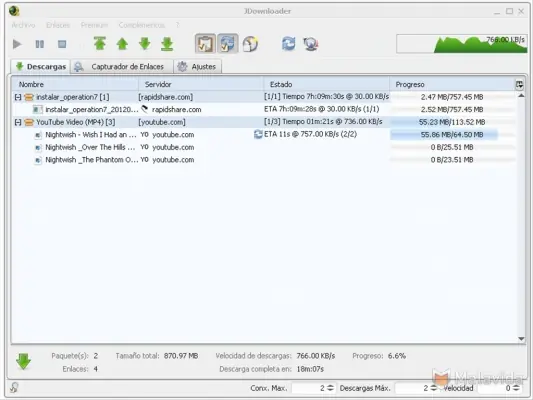533x400 pixels.
Task: Adjust the Velocidad limit spinner arrows
Action: (x=516, y=388)
